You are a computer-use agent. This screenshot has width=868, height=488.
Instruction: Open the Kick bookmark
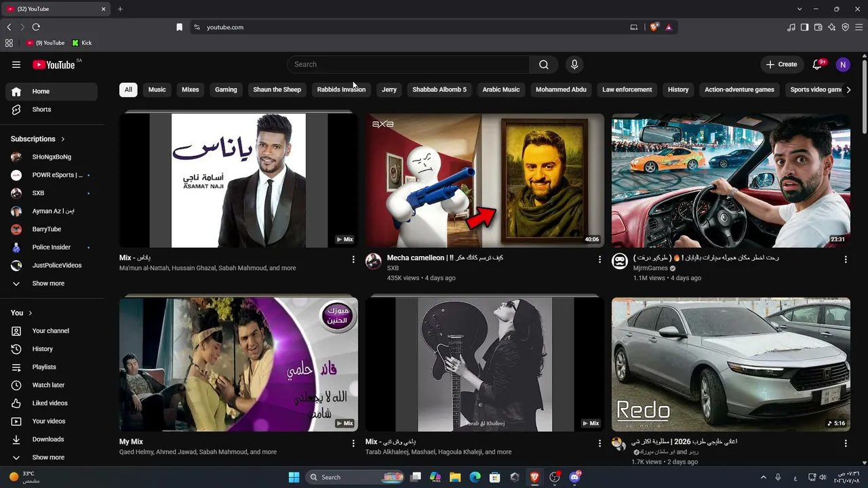(x=82, y=43)
